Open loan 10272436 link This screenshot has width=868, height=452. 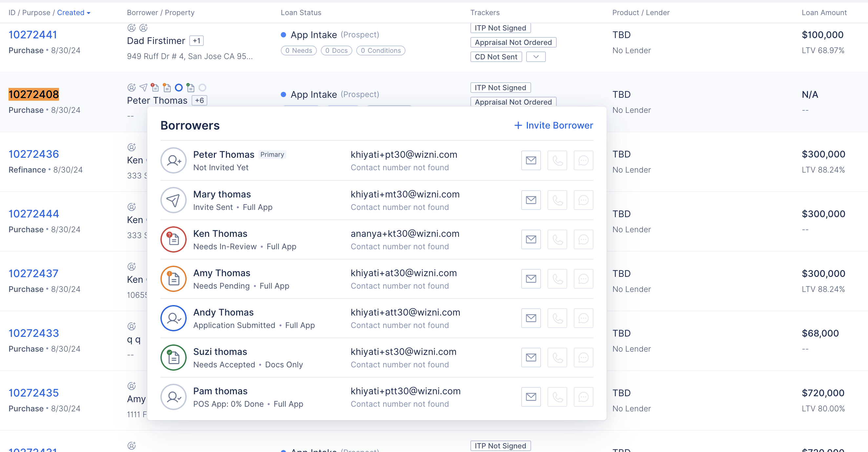point(34,154)
